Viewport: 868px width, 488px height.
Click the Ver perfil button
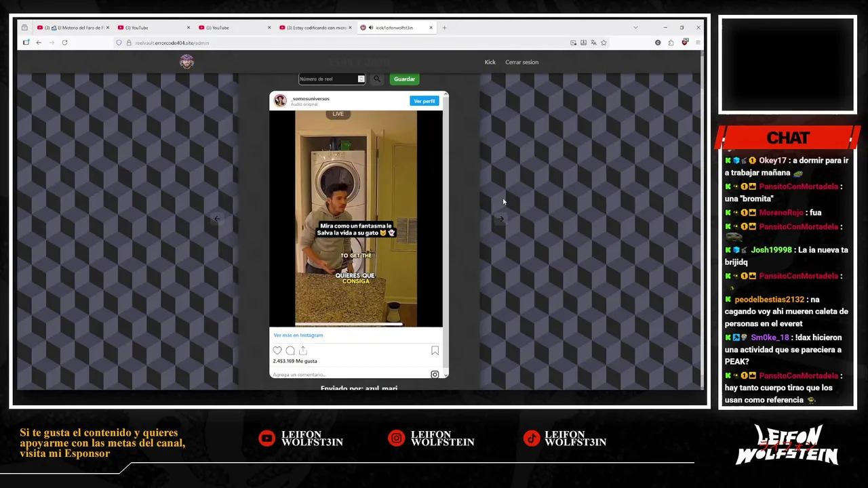coord(425,101)
